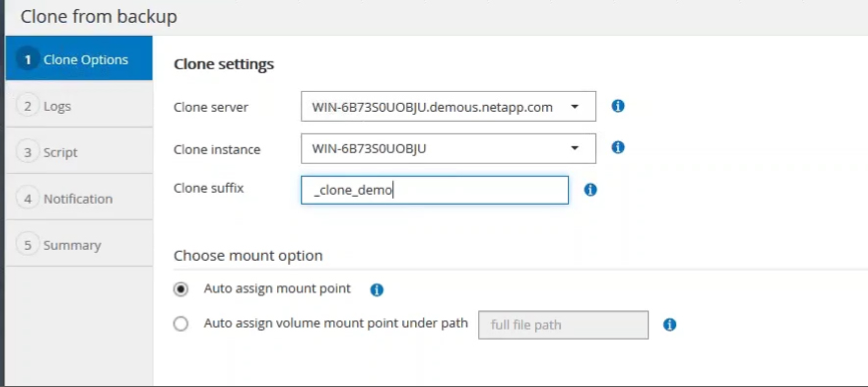Viewport: 868px width, 387px height.
Task: Select Auto assign mount point radio button
Action: (180, 289)
